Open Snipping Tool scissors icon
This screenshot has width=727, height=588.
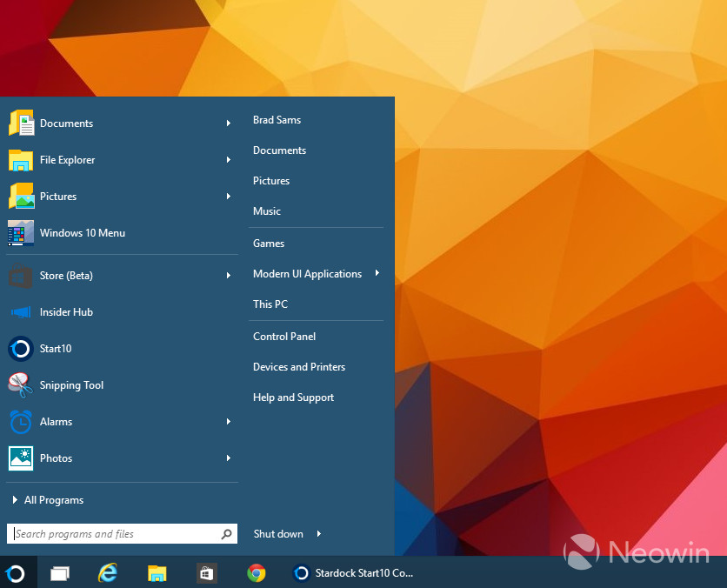click(21, 384)
